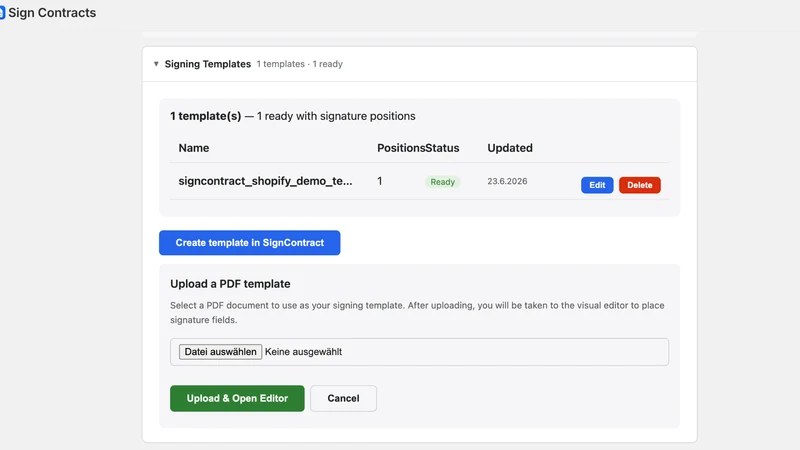Viewport: 800px width, 450px height.
Task: Click the PDF file input field
Action: 419,352
